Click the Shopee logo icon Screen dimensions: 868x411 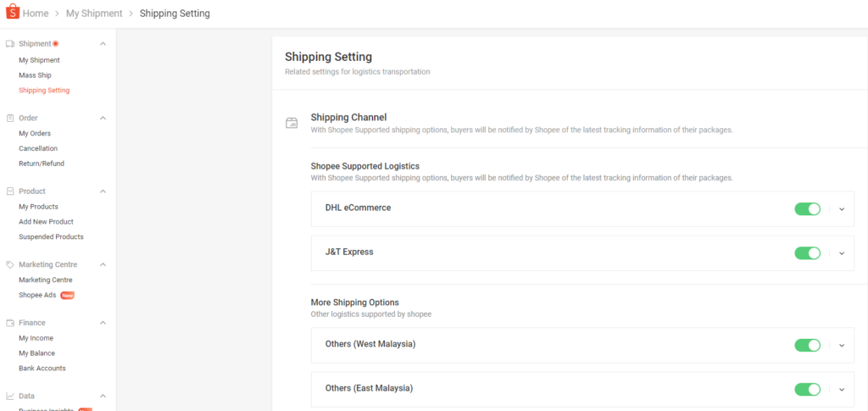coord(12,12)
